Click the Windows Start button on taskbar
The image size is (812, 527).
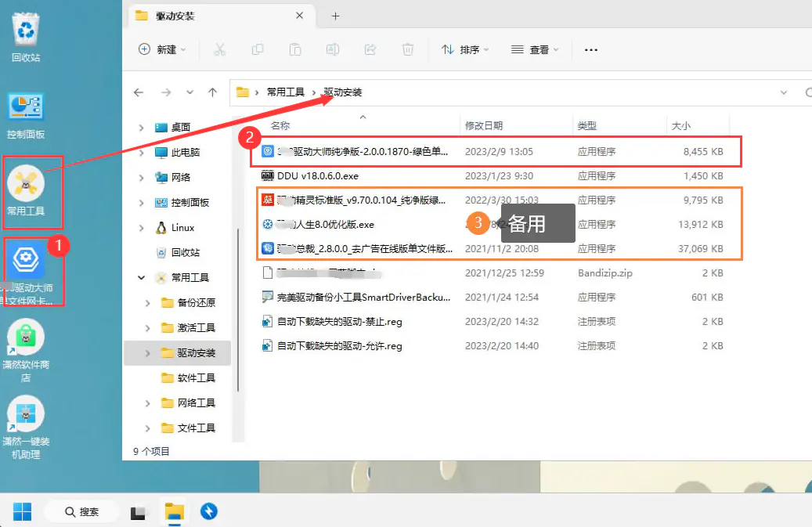click(x=22, y=511)
